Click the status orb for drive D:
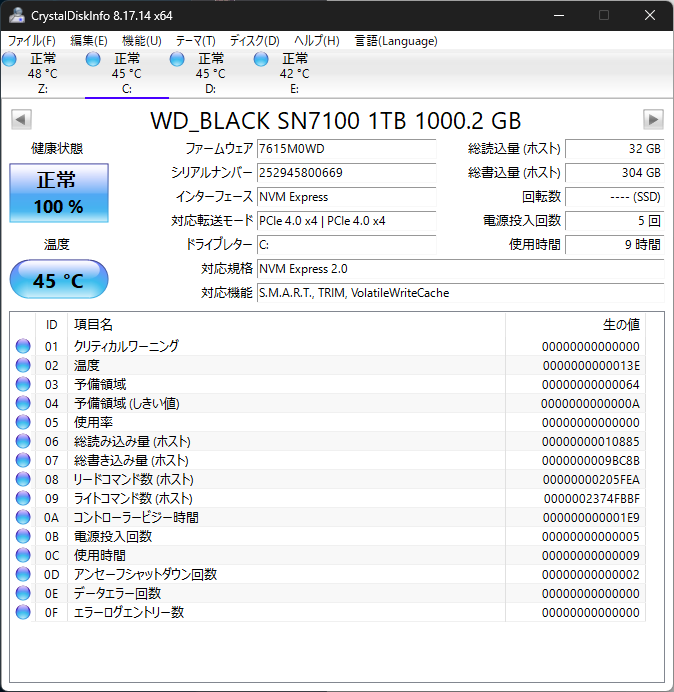Image resolution: width=674 pixels, height=692 pixels. pyautogui.click(x=177, y=59)
